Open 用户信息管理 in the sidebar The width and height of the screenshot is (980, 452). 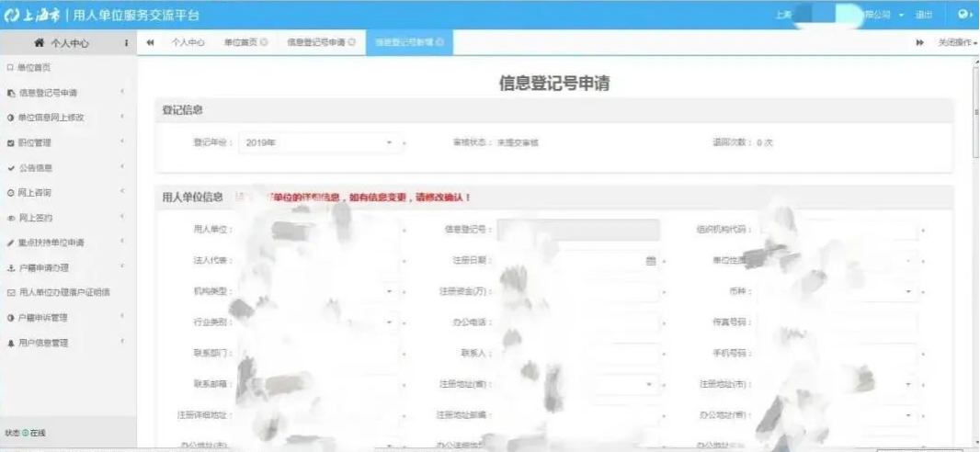point(42,343)
